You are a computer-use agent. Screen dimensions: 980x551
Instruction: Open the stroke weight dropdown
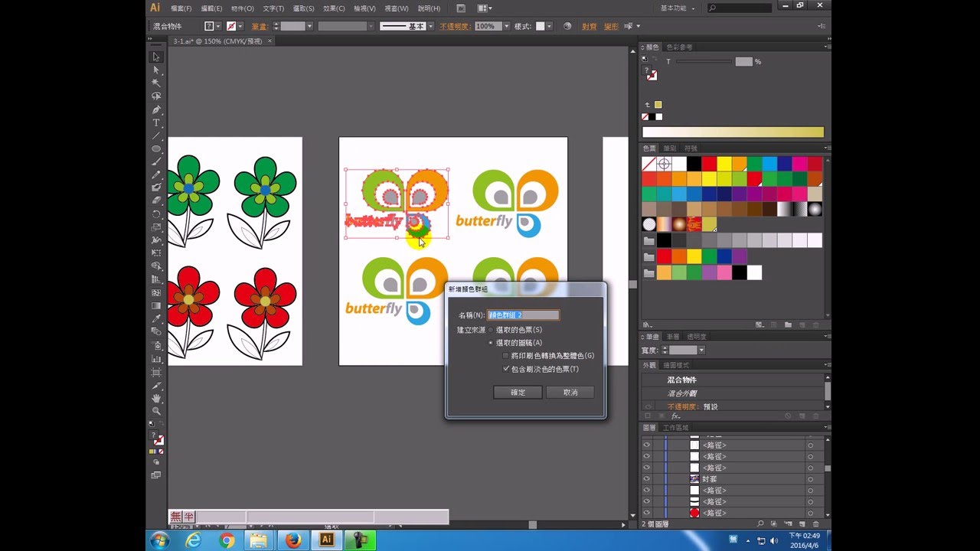point(310,26)
